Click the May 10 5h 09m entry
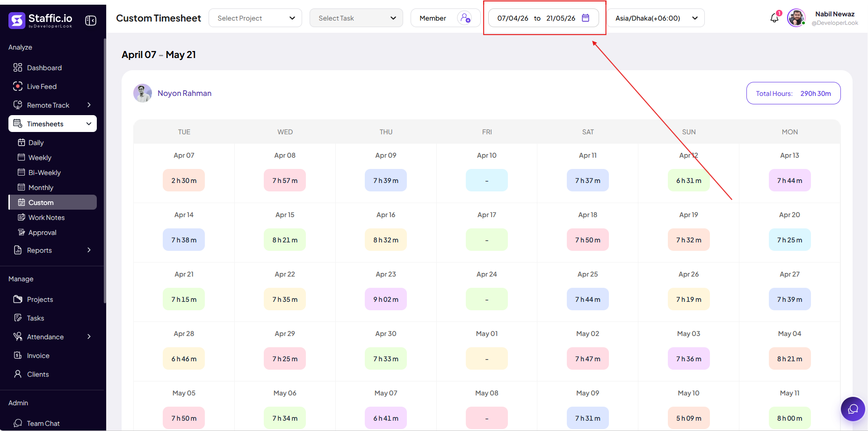Image resolution: width=868 pixels, height=431 pixels. 689,418
